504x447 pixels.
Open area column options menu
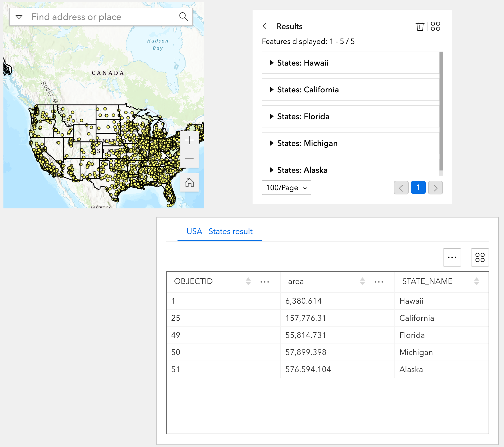pos(379,282)
